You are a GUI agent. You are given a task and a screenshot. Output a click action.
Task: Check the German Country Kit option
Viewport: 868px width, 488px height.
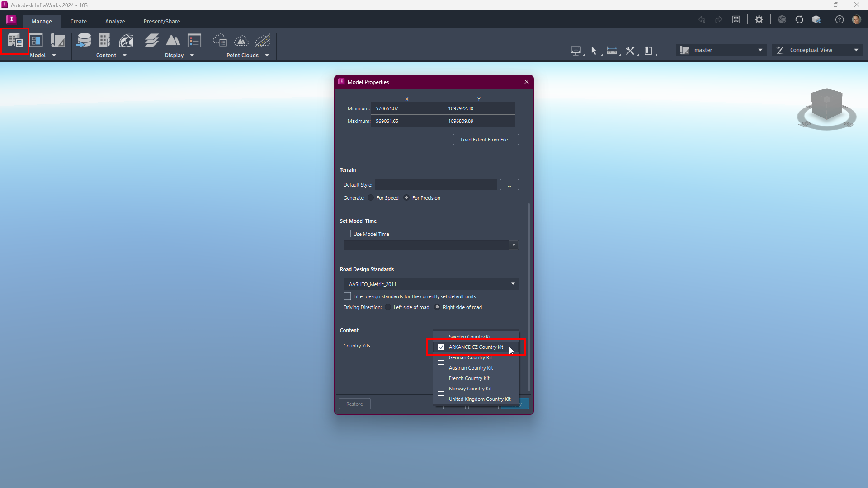(x=441, y=357)
